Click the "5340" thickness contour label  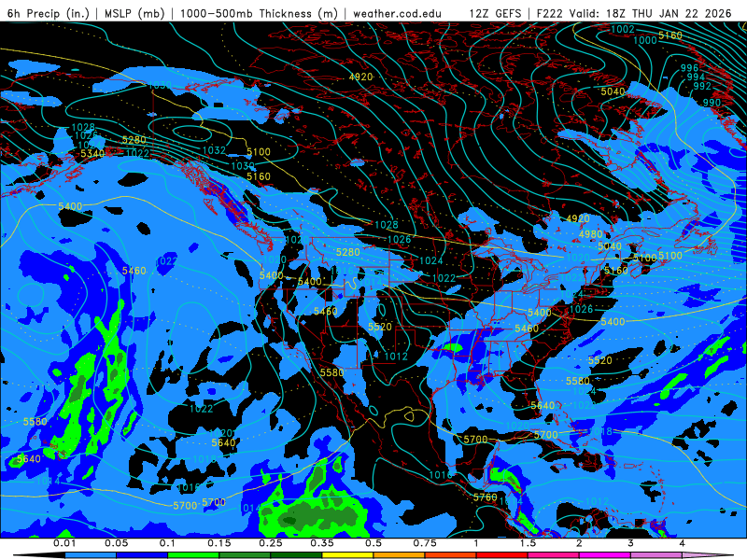(92, 153)
